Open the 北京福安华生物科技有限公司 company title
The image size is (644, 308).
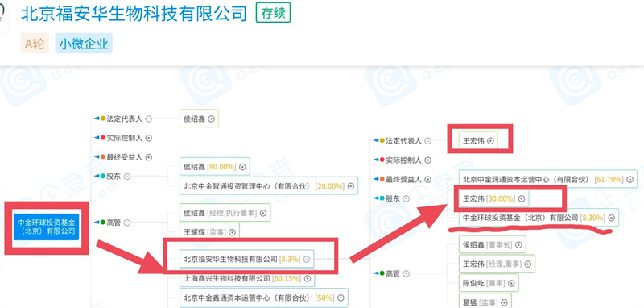click(134, 14)
